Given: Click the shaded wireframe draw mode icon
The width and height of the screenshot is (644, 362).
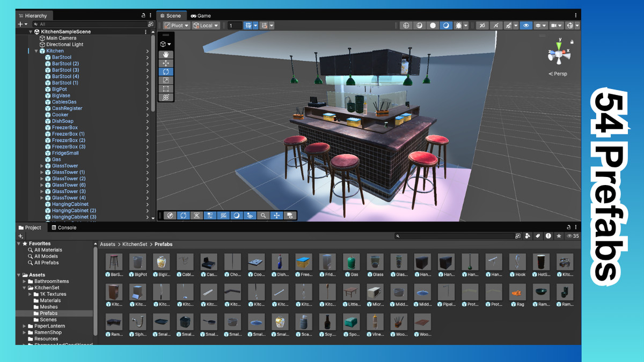Looking at the screenshot, I should (420, 25).
